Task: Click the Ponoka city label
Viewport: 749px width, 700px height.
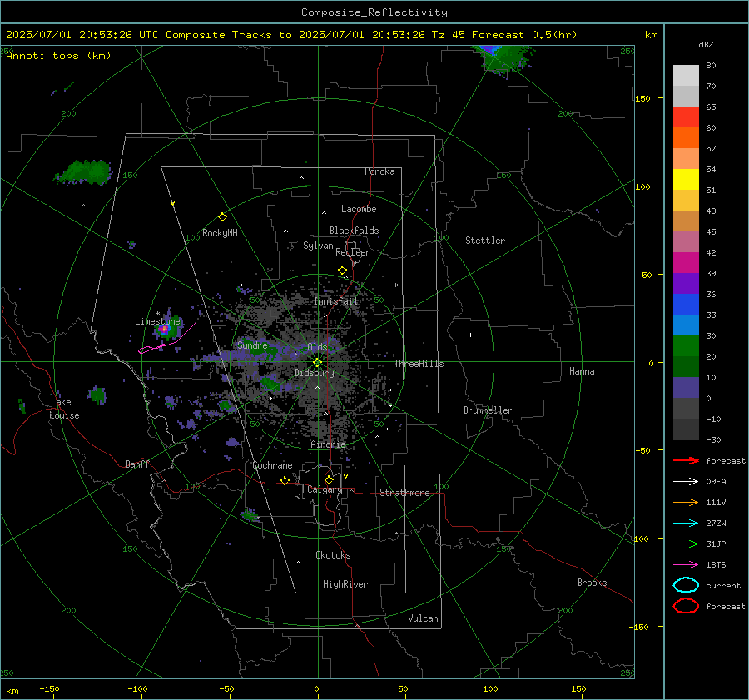Action: coord(379,171)
